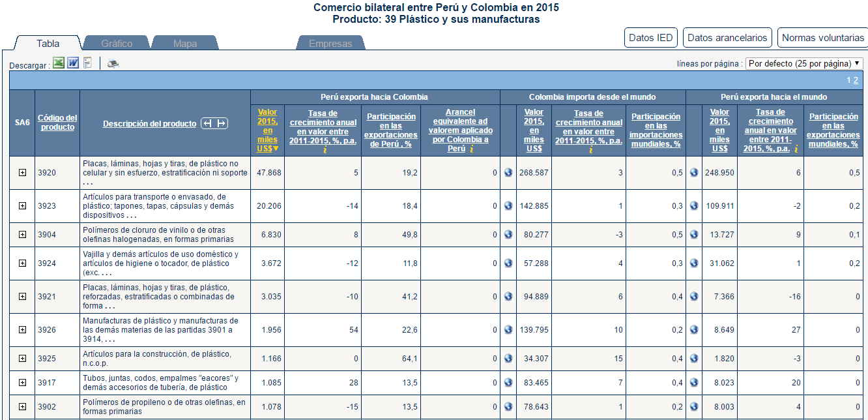Sort by Colombia imports Valor 2015 header
This screenshot has width=868, height=420.
pos(534,130)
